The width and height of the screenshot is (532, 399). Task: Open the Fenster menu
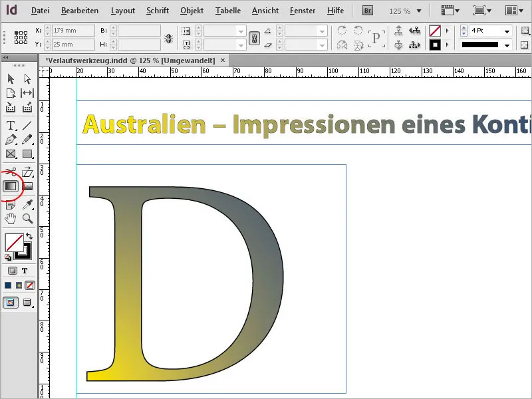click(303, 11)
